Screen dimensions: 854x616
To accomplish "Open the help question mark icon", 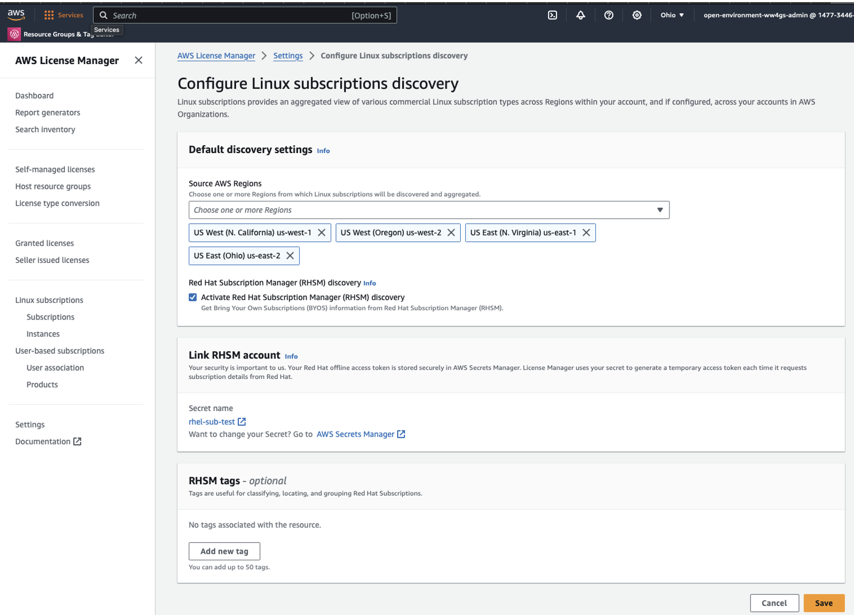I will pyautogui.click(x=608, y=15).
